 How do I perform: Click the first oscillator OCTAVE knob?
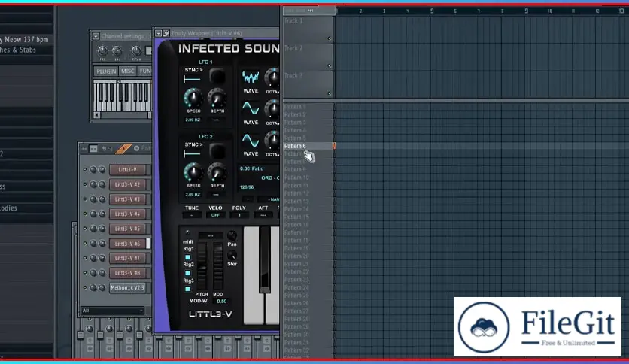273,77
